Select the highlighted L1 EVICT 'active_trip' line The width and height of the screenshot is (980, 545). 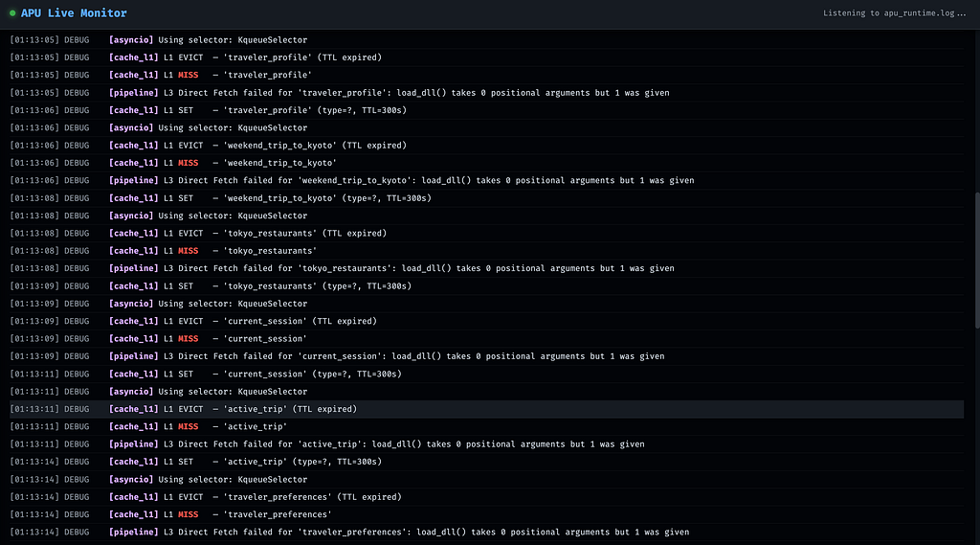point(486,409)
